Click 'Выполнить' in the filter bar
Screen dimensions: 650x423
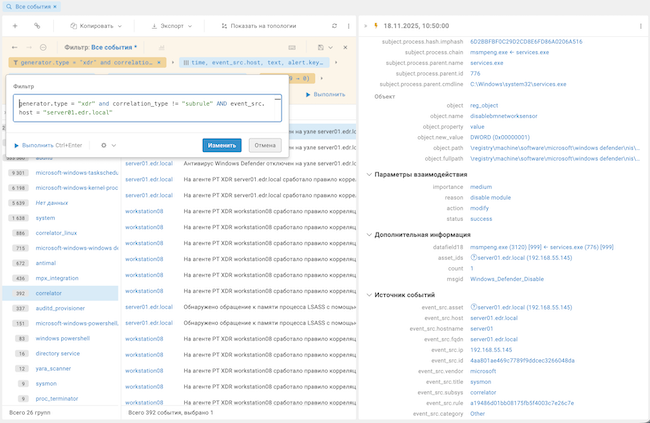click(x=325, y=95)
